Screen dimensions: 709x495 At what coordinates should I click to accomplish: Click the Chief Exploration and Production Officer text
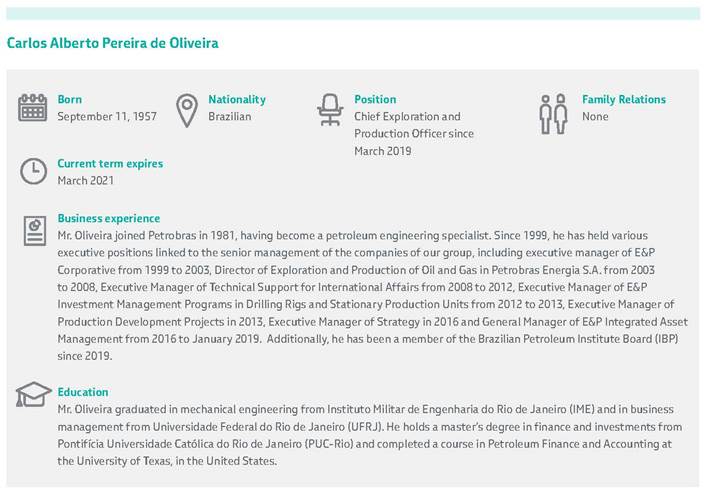(x=413, y=134)
